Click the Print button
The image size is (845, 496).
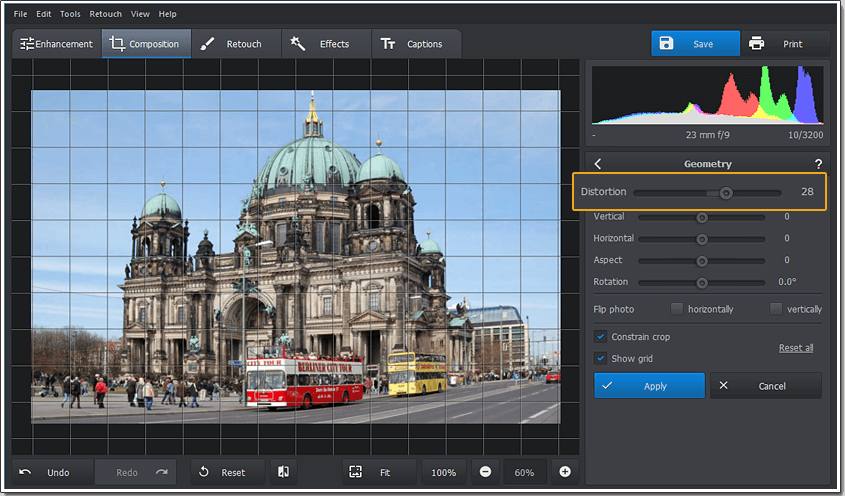[786, 44]
